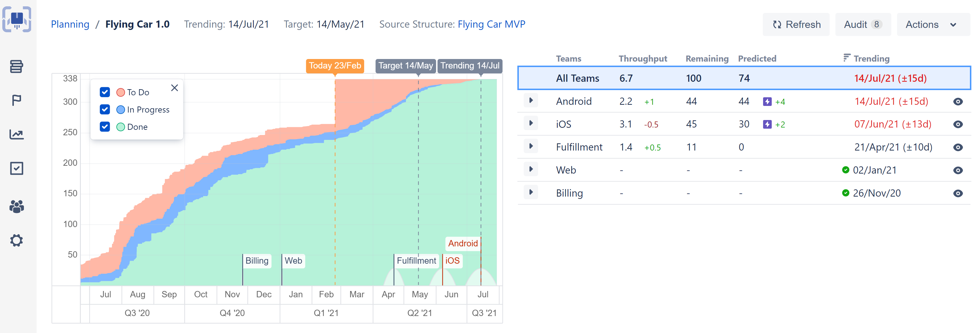Screen dimensions: 980x333
Task: Click the purple lightning icon in Android row
Action: click(x=767, y=102)
